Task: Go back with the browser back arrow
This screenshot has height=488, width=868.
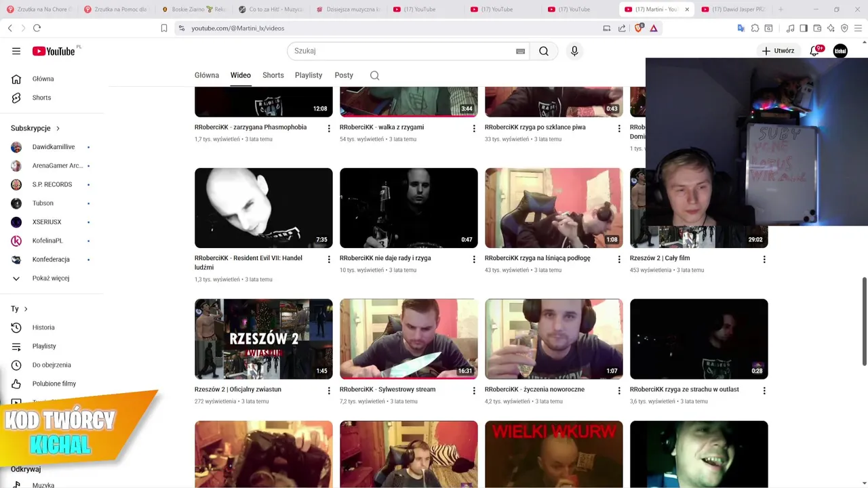Action: [10, 28]
